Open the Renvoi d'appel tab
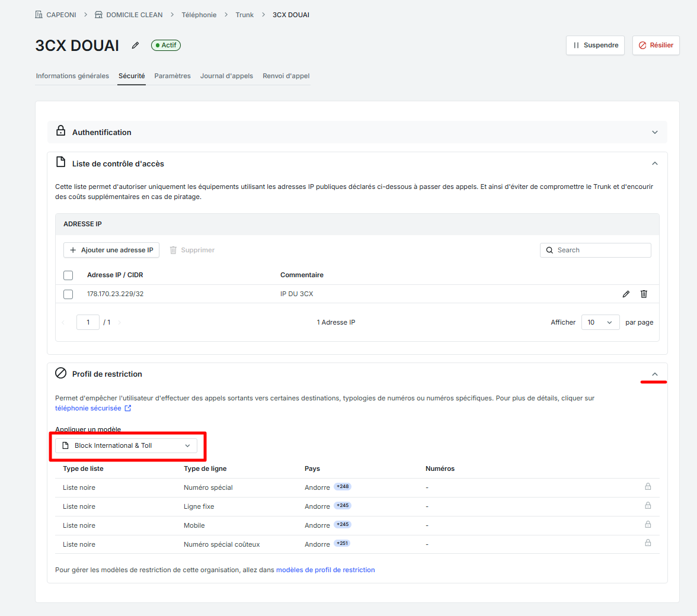This screenshot has width=697, height=616. point(286,76)
